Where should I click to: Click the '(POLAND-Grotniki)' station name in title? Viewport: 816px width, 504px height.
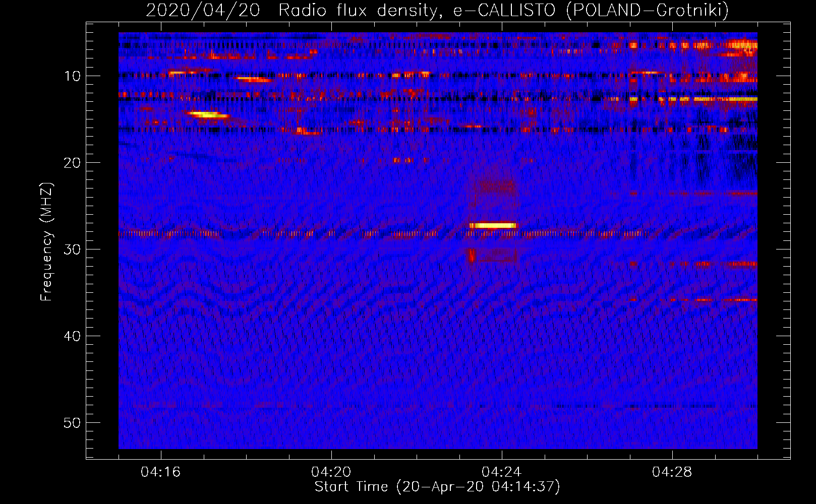648,10
